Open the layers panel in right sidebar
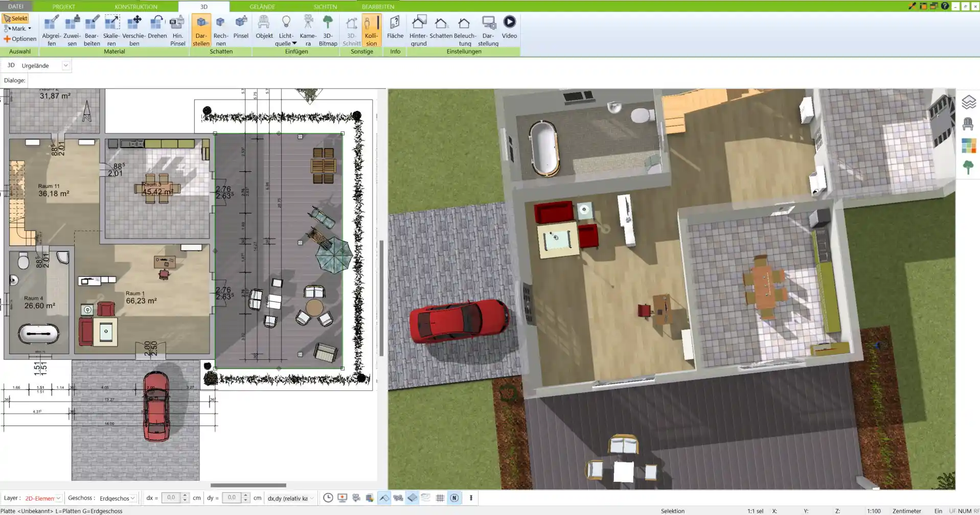 (x=968, y=102)
